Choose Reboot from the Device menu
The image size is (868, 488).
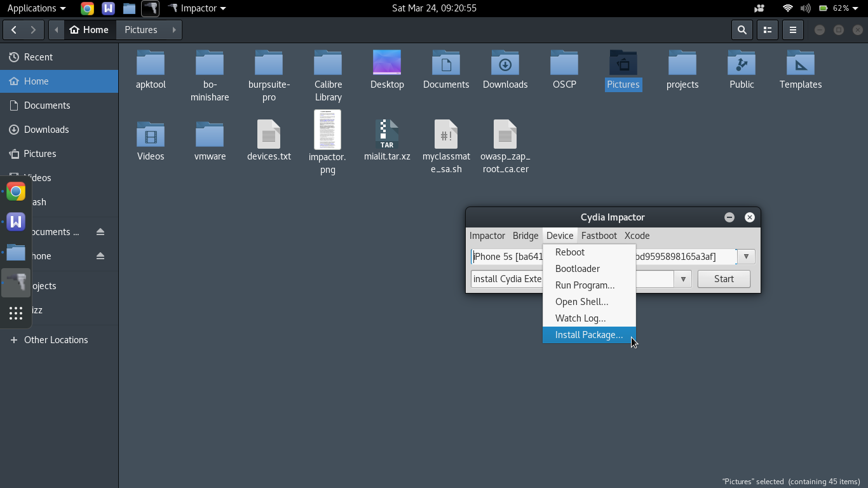tap(589, 252)
